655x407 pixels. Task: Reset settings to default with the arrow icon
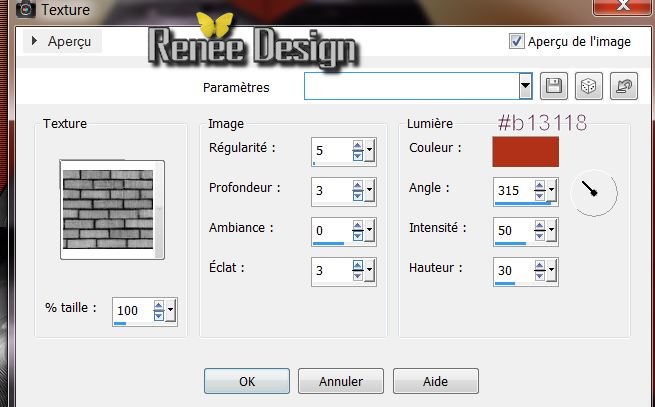pos(624,86)
